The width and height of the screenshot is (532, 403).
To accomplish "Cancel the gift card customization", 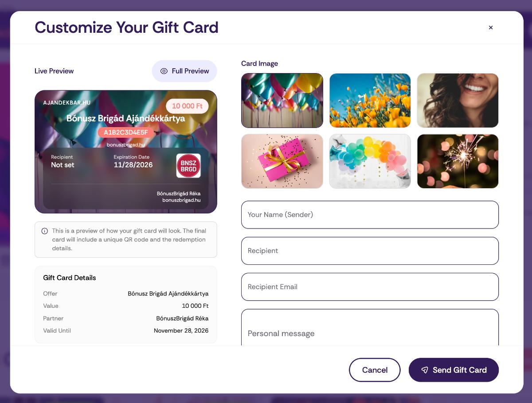I will click(x=375, y=370).
